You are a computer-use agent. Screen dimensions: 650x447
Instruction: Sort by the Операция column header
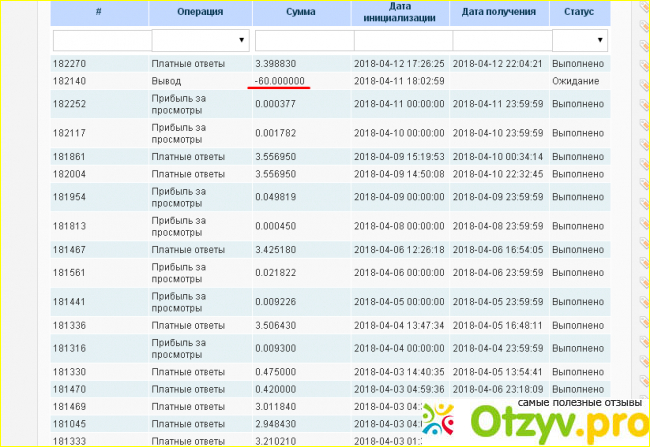tap(200, 14)
